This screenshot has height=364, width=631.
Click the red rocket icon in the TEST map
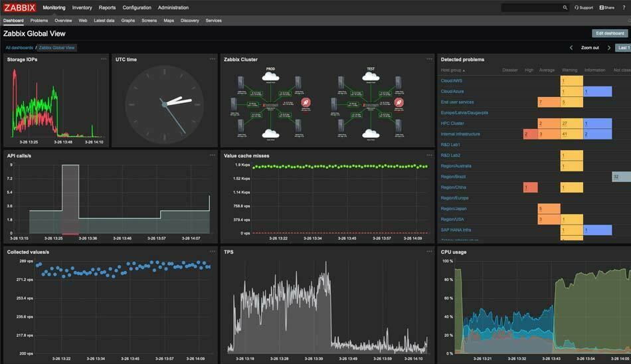click(x=399, y=102)
